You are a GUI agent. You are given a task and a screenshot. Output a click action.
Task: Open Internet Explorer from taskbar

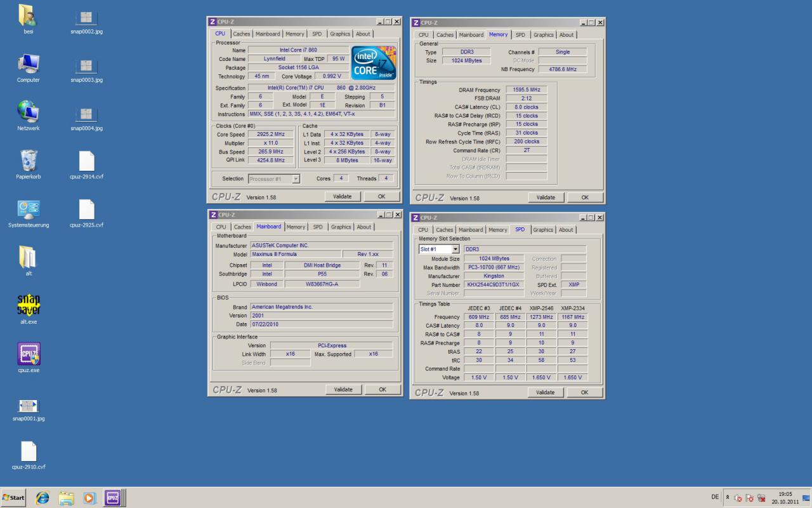[43, 498]
